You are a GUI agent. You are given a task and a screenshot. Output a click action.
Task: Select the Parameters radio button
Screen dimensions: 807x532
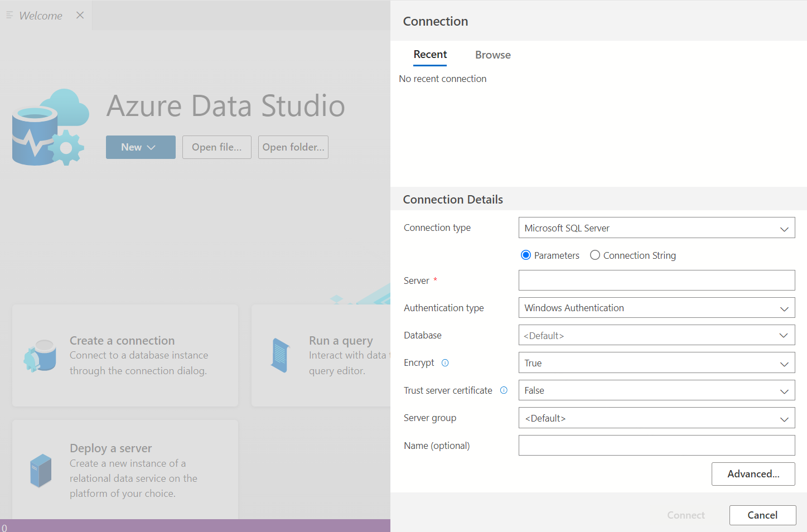click(526, 255)
